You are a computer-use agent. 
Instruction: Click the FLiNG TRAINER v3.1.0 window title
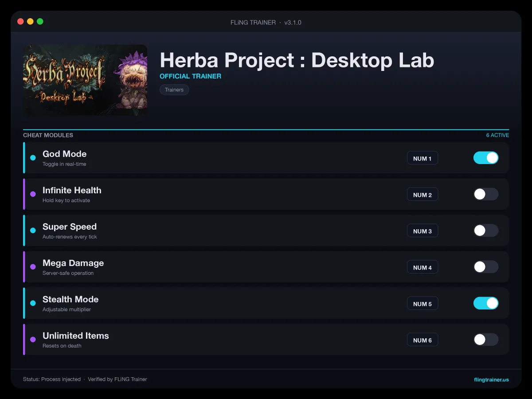click(x=266, y=22)
